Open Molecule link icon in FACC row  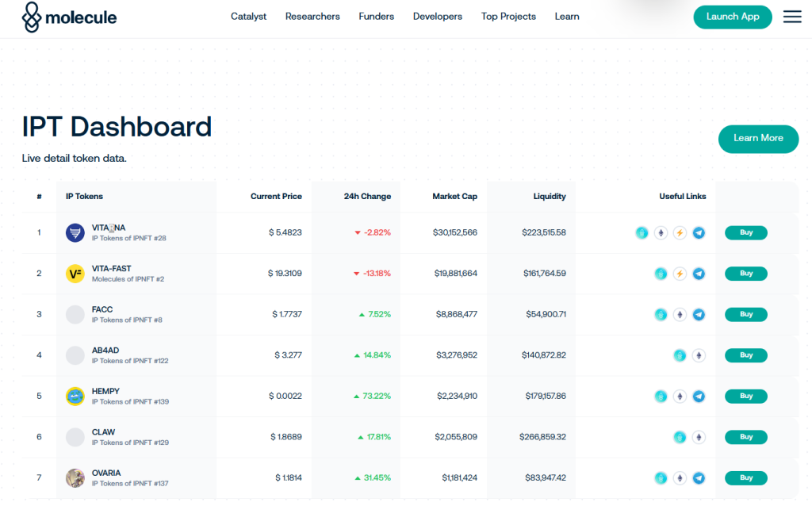click(661, 315)
